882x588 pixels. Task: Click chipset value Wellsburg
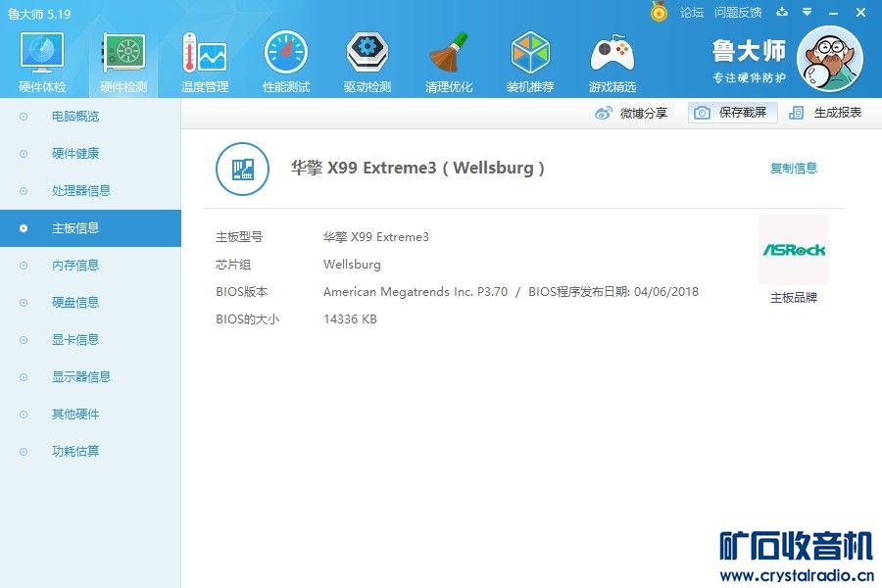point(352,265)
